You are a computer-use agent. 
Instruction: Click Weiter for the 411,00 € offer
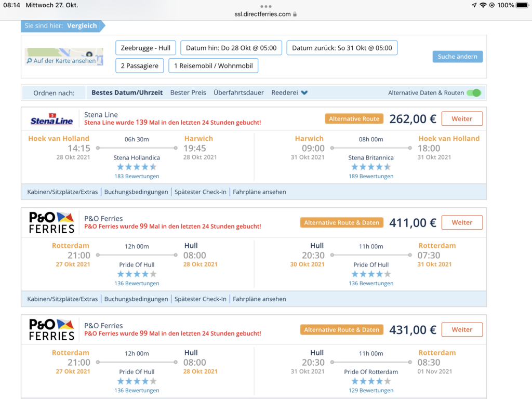pyautogui.click(x=462, y=222)
